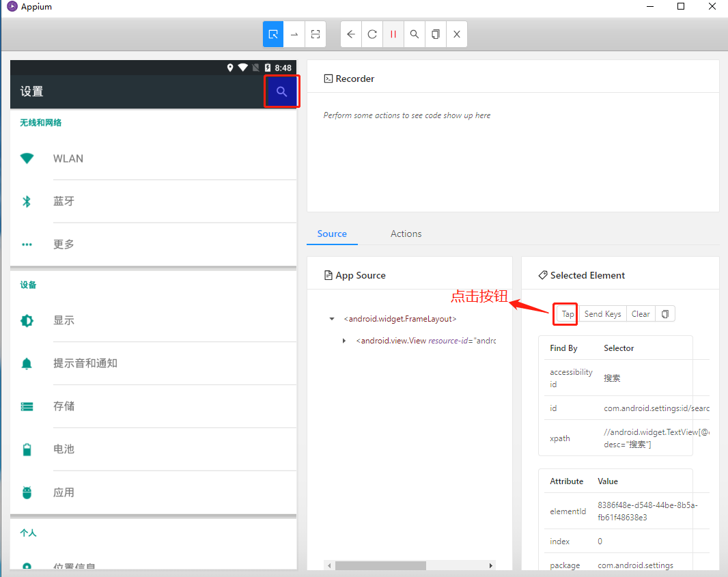This screenshot has width=728, height=577.
Task: Collapse the android.widget.FrameLayout node
Action: tap(331, 319)
